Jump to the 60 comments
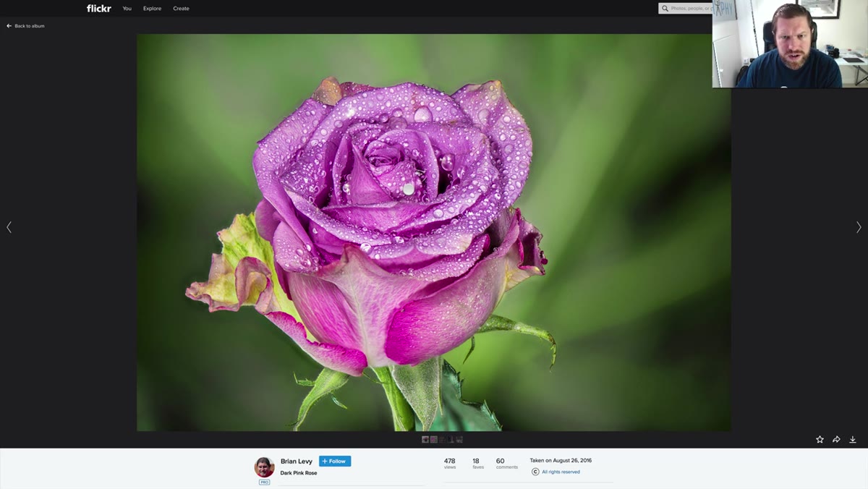Screen dimensions: 868x489 pos(506,463)
